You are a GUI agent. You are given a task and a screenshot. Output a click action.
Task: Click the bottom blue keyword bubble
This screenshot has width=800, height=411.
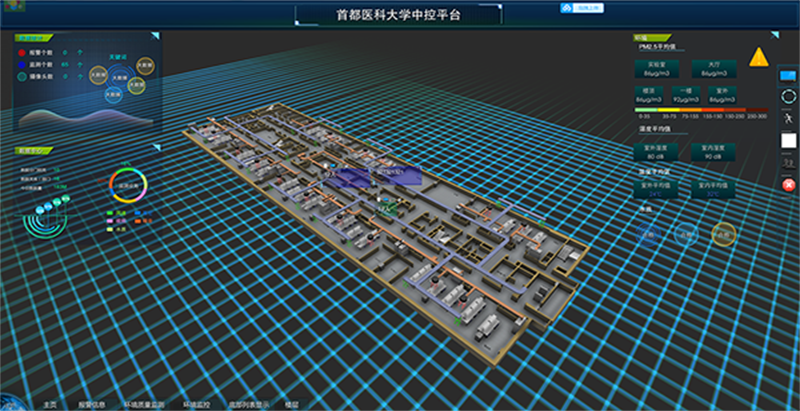(x=113, y=94)
